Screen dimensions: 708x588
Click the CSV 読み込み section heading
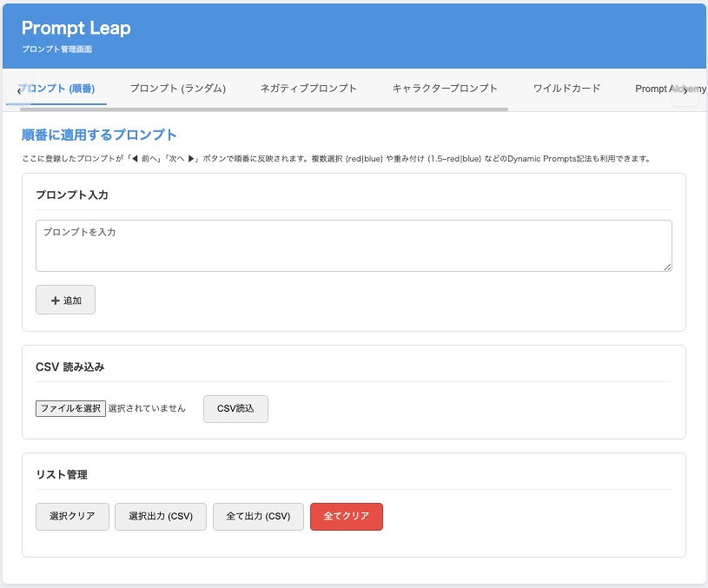70,367
